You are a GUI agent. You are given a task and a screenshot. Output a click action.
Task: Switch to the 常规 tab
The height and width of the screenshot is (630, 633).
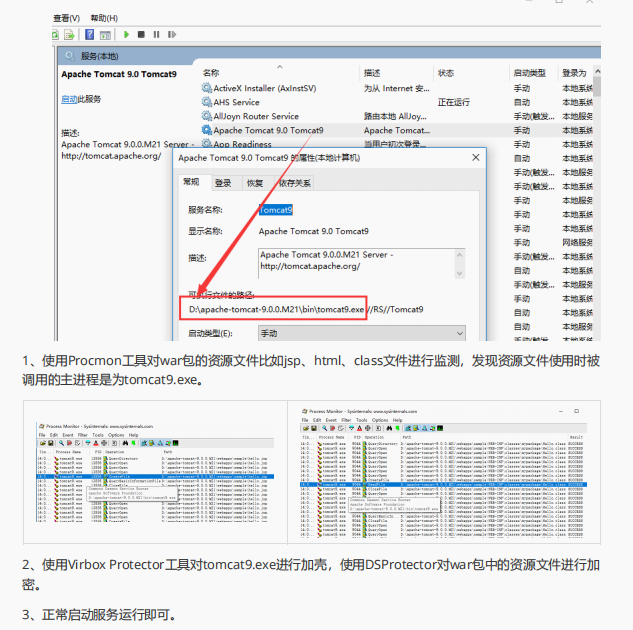[191, 182]
